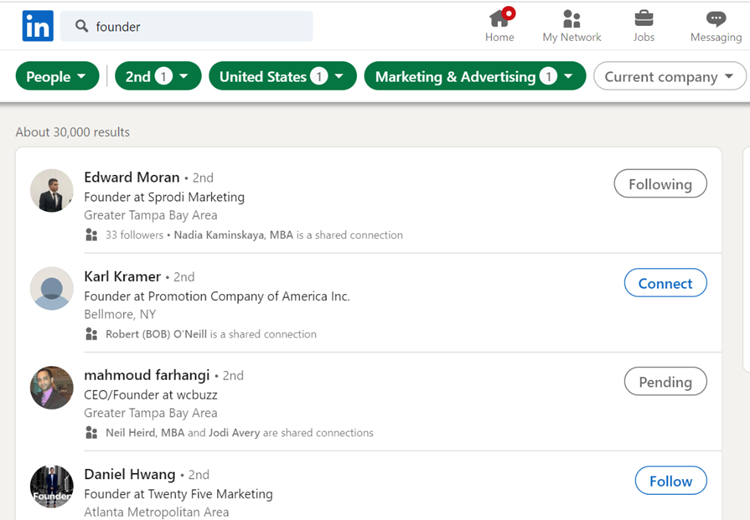Click Neil Heird, MBA shared connection link
The width and height of the screenshot is (750, 520).
coord(145,432)
